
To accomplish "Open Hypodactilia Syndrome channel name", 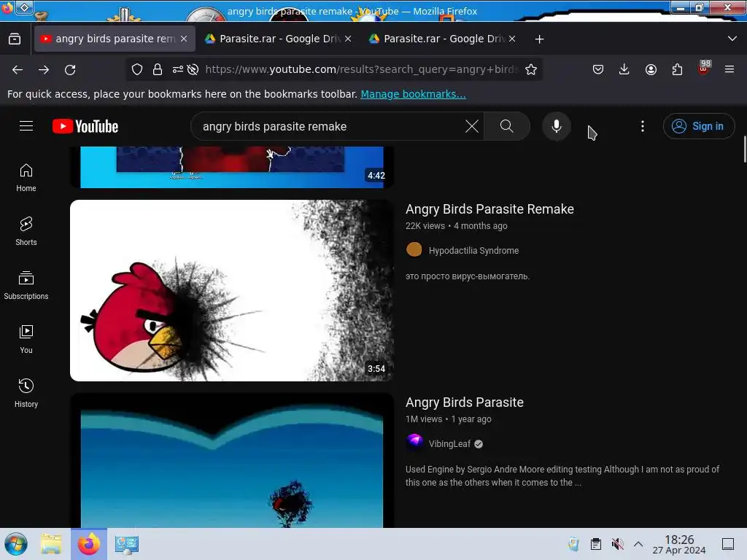I will (x=473, y=251).
